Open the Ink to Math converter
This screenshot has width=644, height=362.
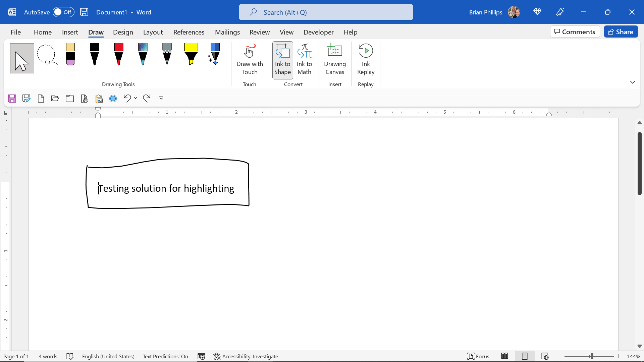(x=305, y=60)
